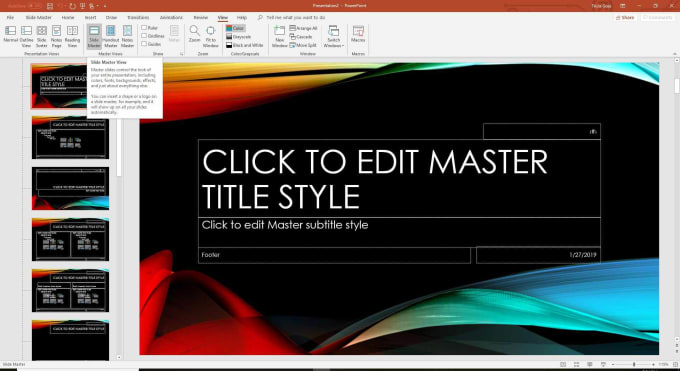The height and width of the screenshot is (371, 680).
Task: Expand the Switch Windows dropdown
Action: [x=333, y=36]
